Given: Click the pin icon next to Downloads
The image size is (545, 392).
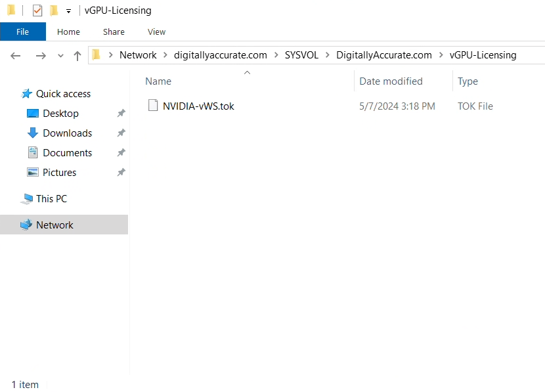Looking at the screenshot, I should tap(121, 133).
